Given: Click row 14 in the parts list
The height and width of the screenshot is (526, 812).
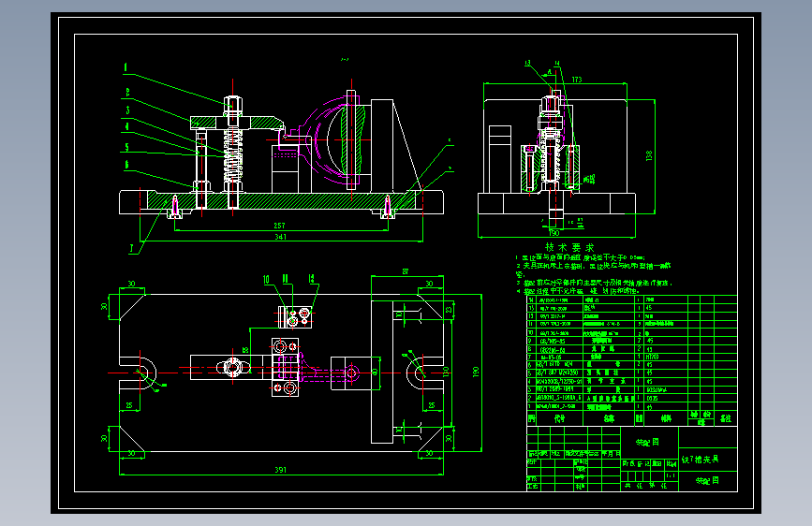Looking at the screenshot, I should tap(632, 300).
